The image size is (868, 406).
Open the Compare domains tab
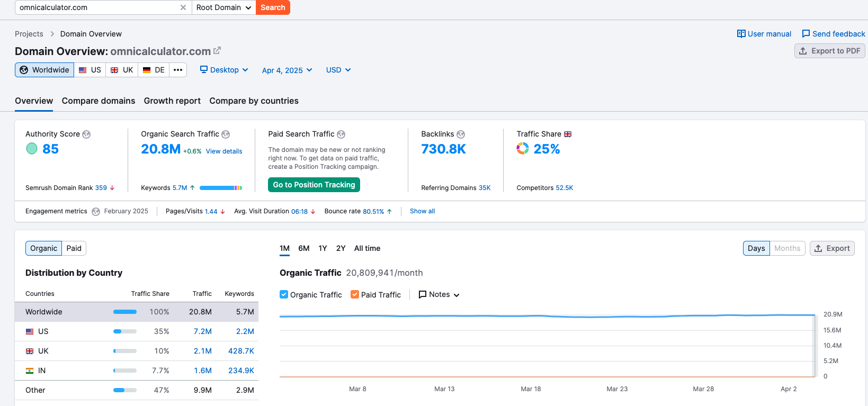[x=99, y=101]
